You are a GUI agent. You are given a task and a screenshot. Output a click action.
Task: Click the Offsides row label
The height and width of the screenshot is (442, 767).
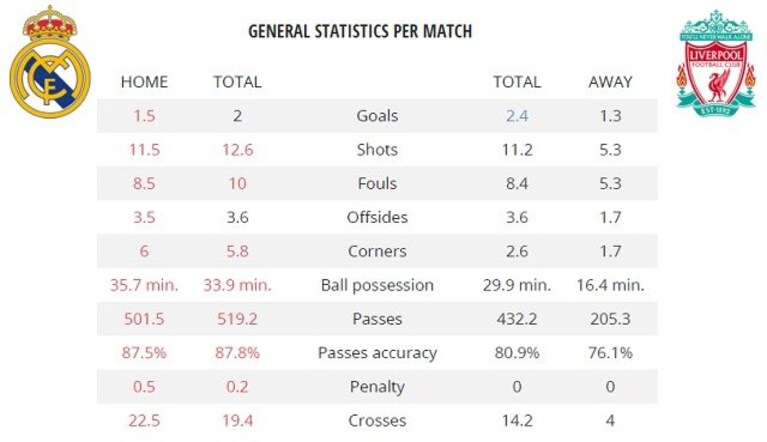pyautogui.click(x=377, y=217)
